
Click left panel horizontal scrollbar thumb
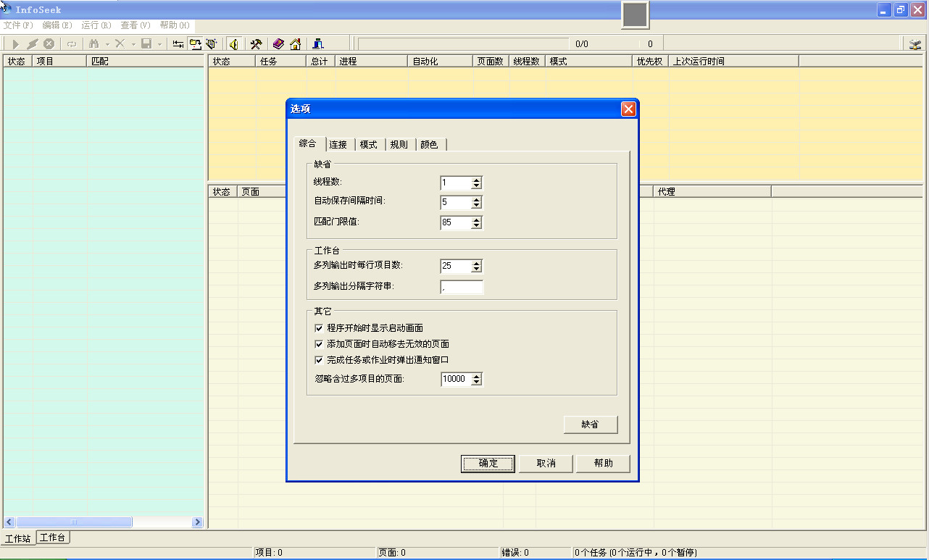[74, 522]
